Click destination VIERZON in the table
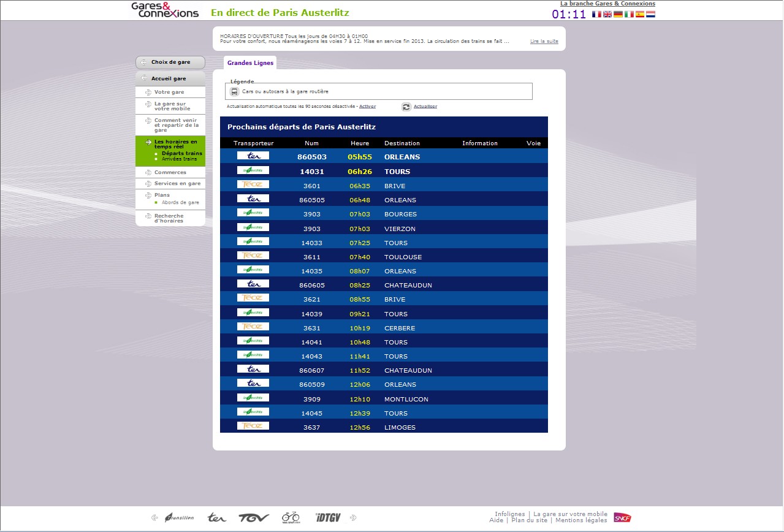 [400, 229]
